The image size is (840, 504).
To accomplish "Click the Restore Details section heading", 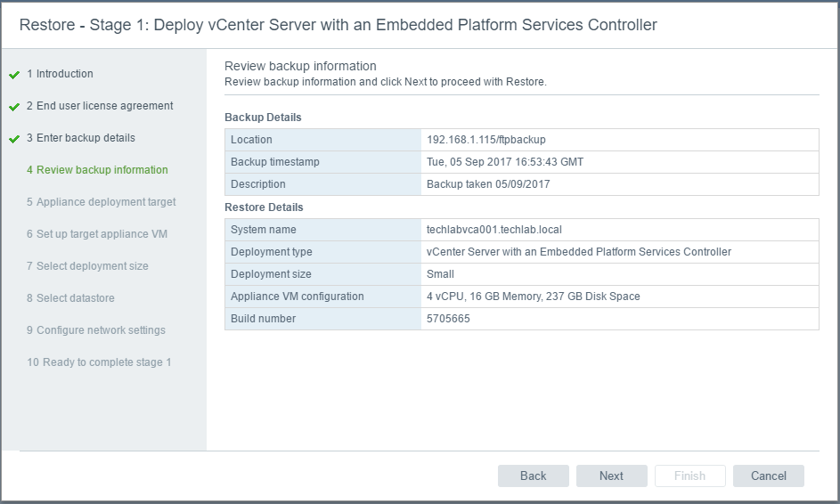I will click(264, 207).
